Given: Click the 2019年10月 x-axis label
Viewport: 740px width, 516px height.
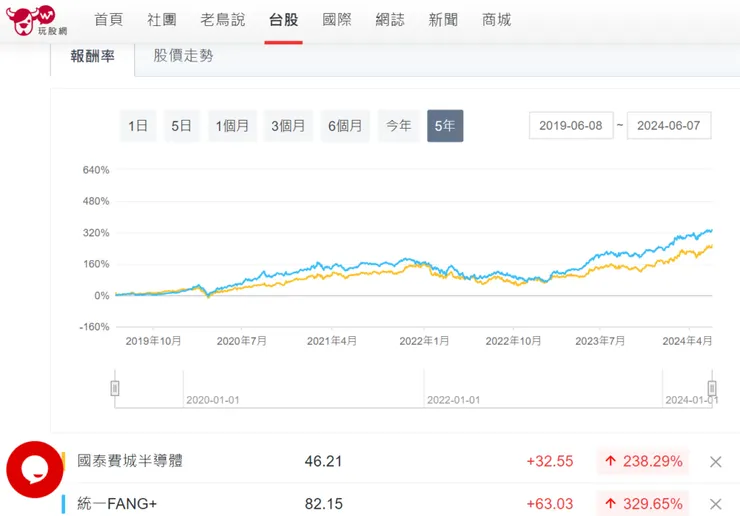Looking at the screenshot, I should click(153, 341).
